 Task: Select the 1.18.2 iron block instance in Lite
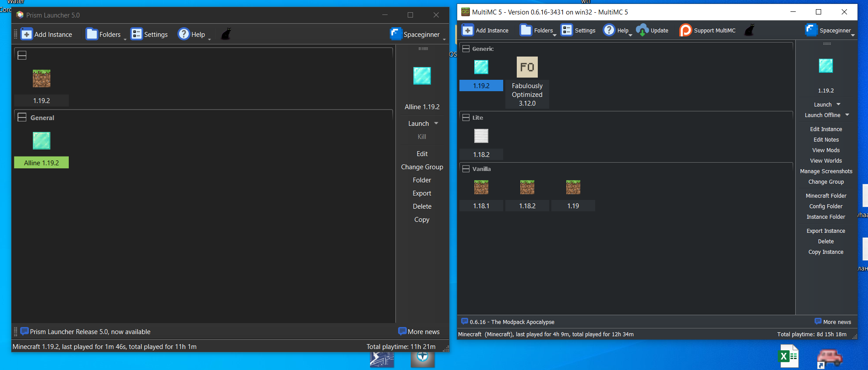481,136
